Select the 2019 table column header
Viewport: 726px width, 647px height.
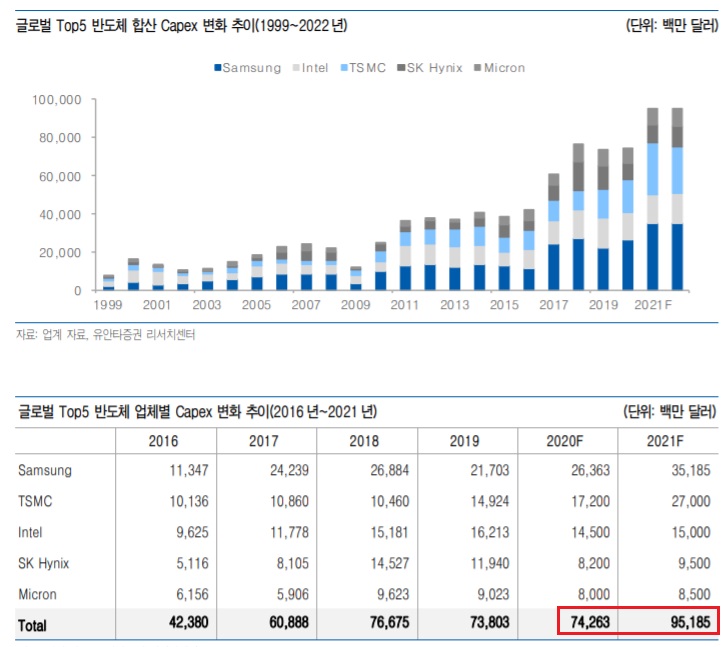464,441
